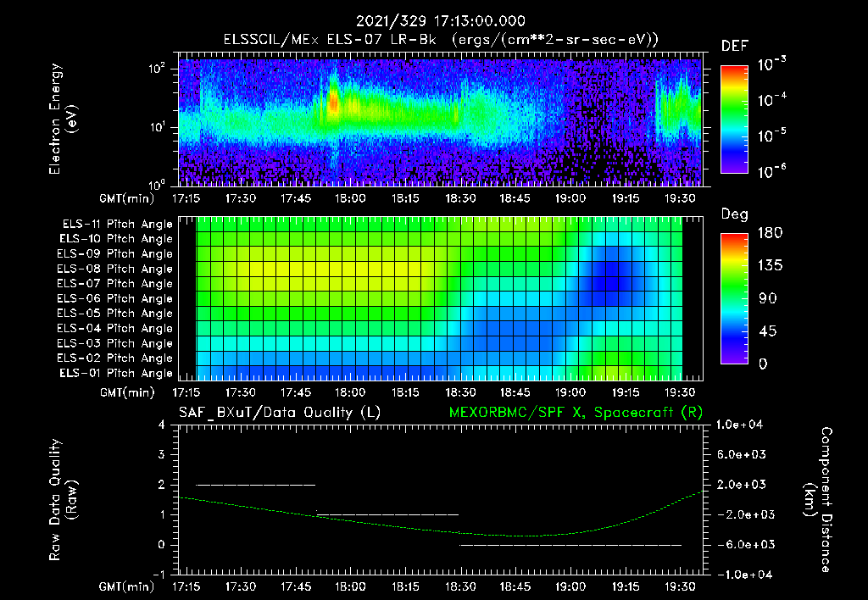
Task: Select the ELS-09 Pitch Angle row label
Action: [x=115, y=254]
